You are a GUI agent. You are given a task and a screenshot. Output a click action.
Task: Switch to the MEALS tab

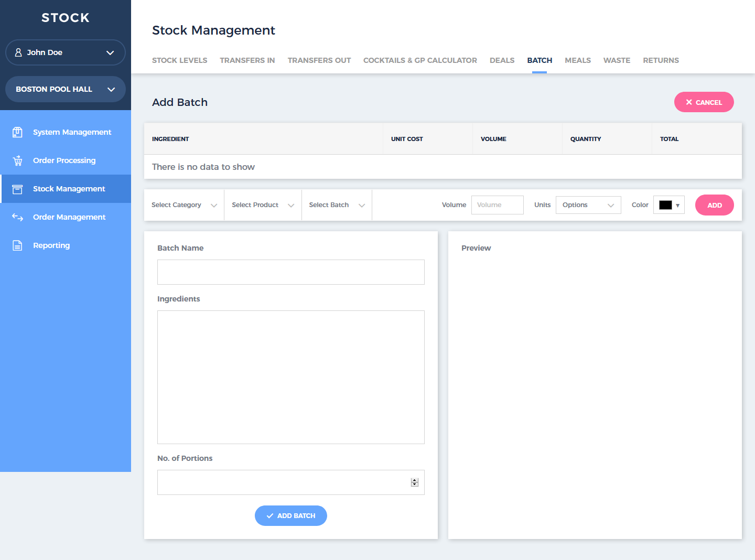coord(578,60)
